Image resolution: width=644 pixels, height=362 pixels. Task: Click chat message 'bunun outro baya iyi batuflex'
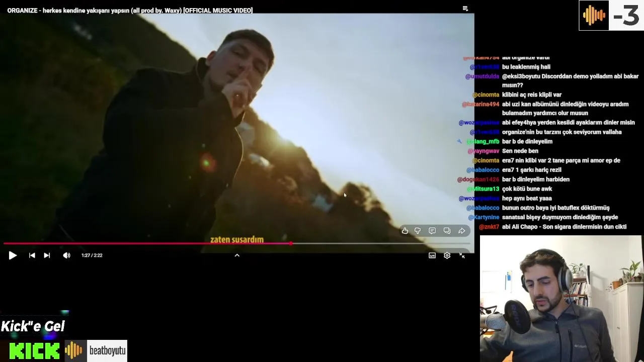click(556, 208)
